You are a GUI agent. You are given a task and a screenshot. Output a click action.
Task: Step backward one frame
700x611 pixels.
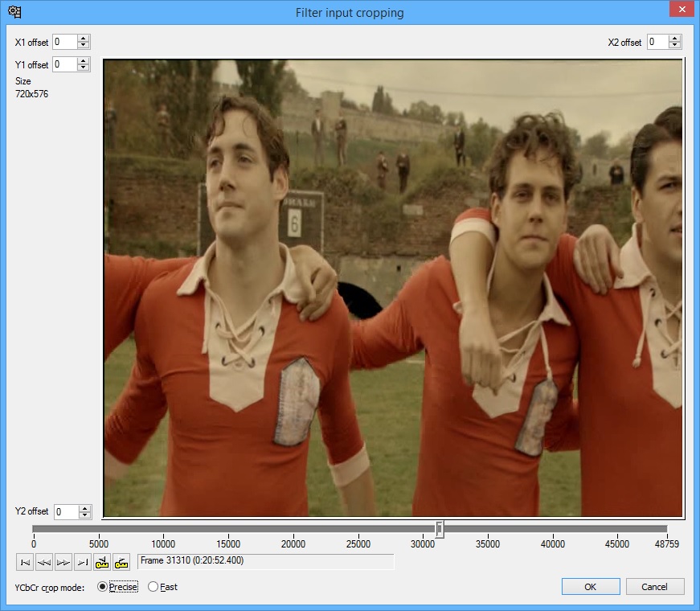coord(44,561)
